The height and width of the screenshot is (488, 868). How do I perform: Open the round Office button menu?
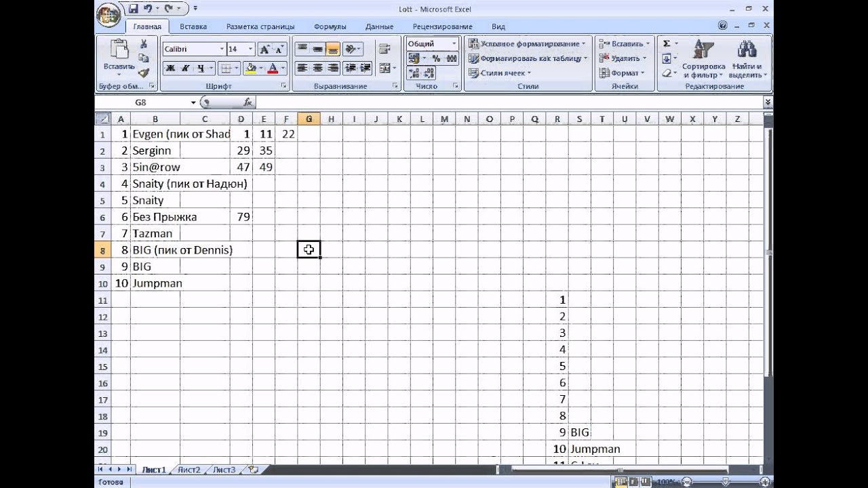108,14
